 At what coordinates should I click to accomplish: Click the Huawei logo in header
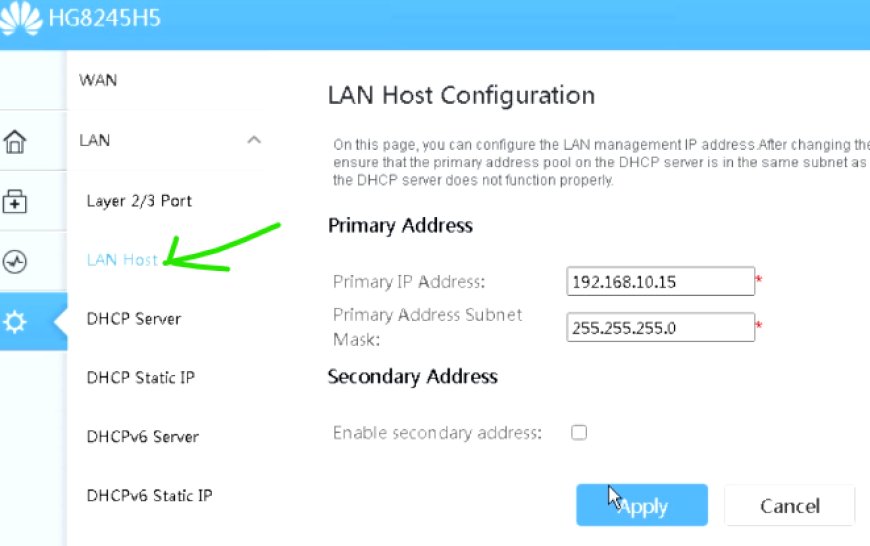[x=22, y=18]
